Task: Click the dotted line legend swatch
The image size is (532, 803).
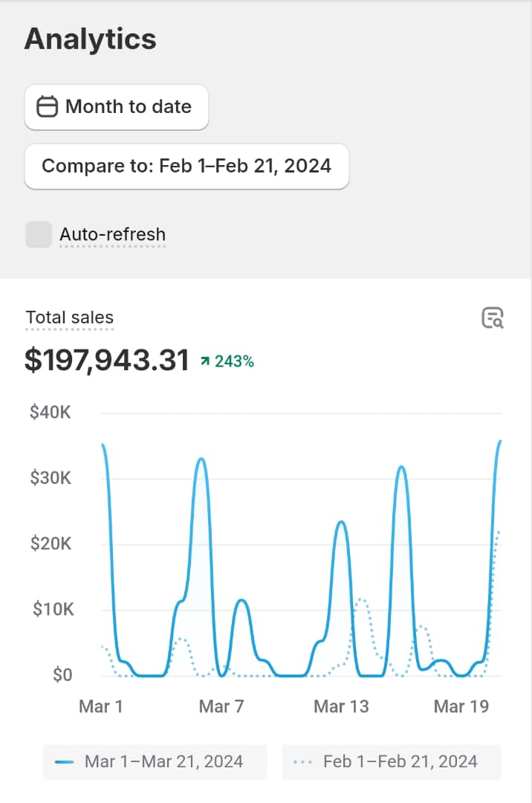Action: pos(303,762)
